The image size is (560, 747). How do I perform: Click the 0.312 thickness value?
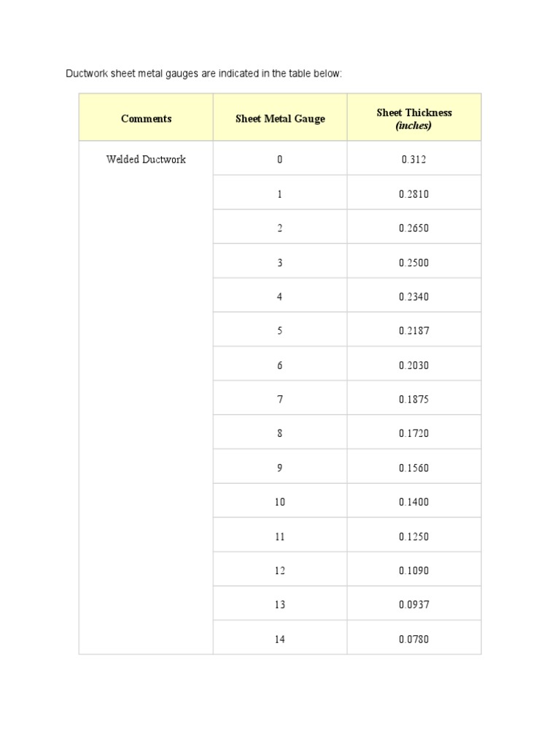point(413,160)
